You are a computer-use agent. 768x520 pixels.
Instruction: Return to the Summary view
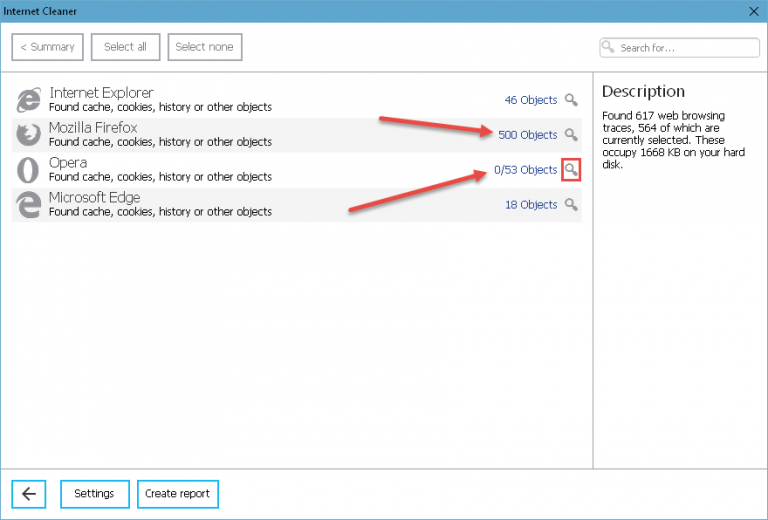click(x=48, y=47)
